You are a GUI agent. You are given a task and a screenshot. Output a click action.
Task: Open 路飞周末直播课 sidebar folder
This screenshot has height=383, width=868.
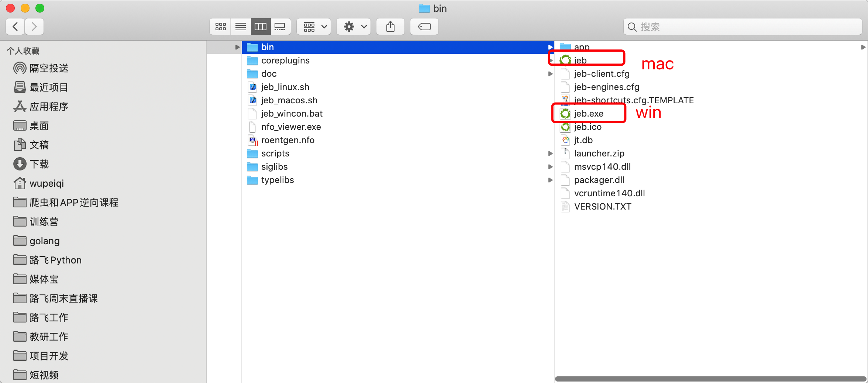coord(55,299)
